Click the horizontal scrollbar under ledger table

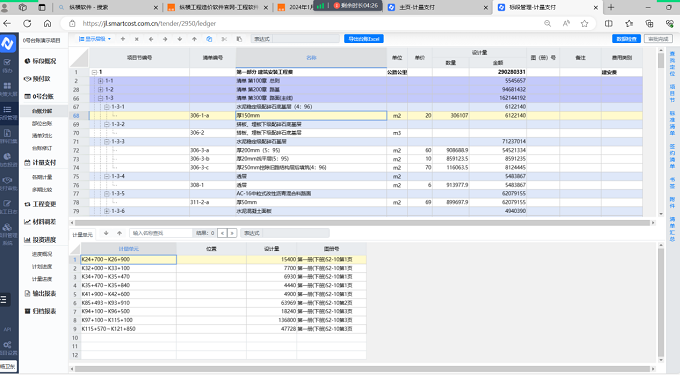(x=364, y=222)
